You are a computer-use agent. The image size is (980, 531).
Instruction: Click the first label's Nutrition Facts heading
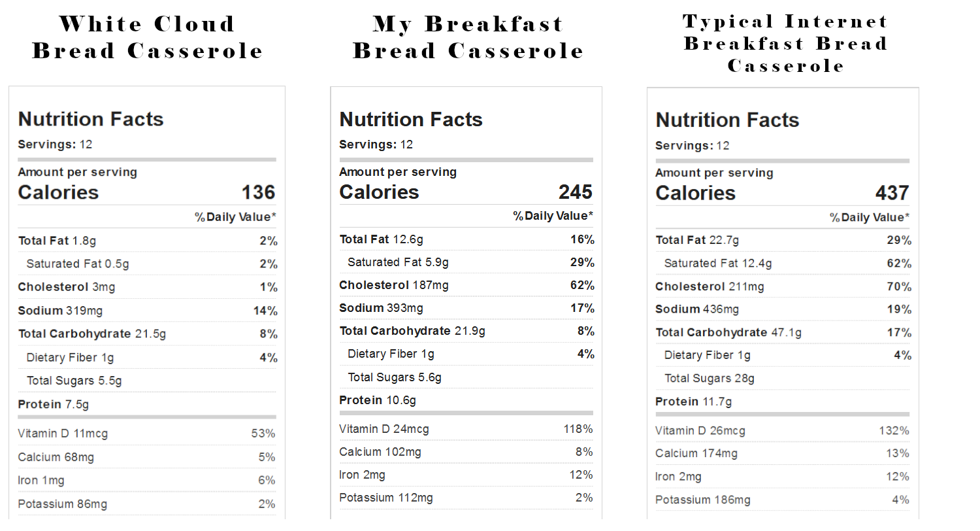pos(91,119)
